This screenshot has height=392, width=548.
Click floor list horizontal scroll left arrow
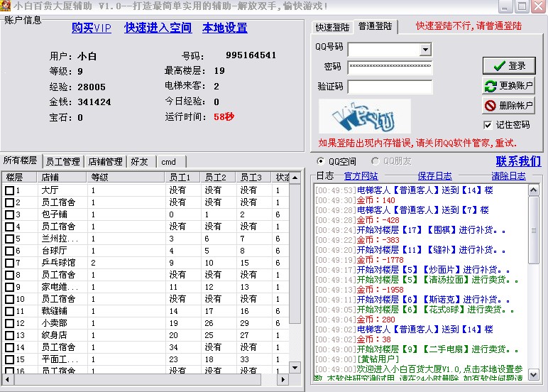tap(7, 379)
